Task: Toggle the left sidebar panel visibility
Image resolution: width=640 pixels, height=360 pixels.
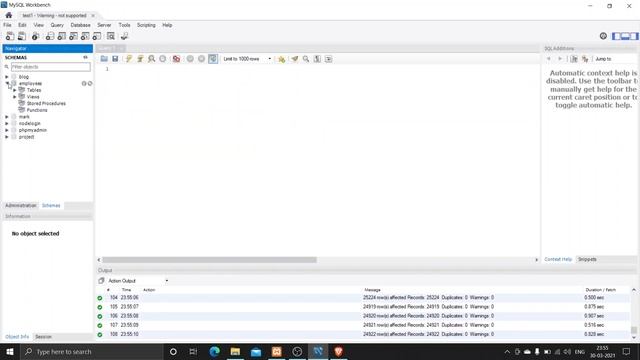Action: tap(616, 36)
